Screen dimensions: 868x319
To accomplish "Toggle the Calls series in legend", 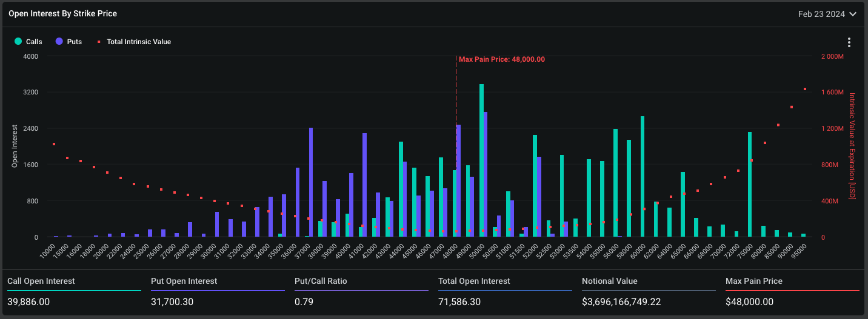I will (x=28, y=42).
